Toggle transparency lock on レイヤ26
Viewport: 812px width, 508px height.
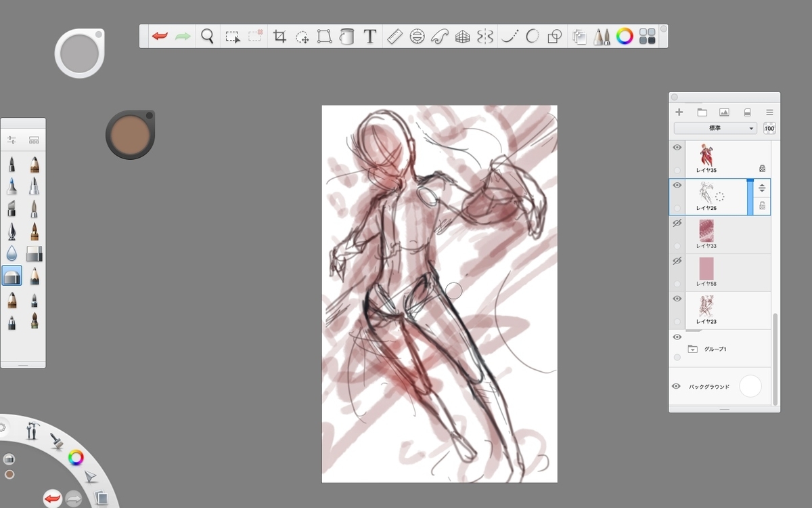click(x=762, y=206)
